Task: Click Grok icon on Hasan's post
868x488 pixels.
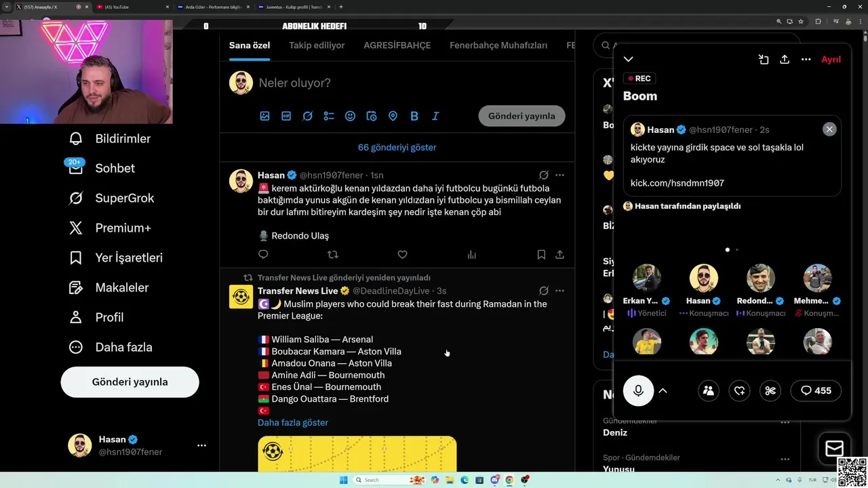Action: 543,175
